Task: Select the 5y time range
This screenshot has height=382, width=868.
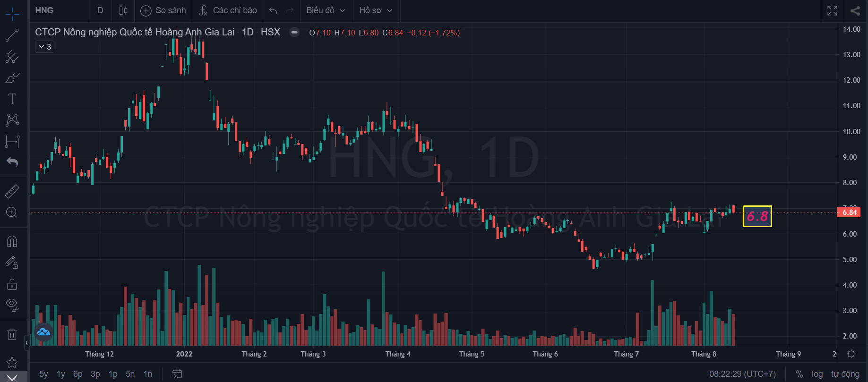Action: click(43, 374)
